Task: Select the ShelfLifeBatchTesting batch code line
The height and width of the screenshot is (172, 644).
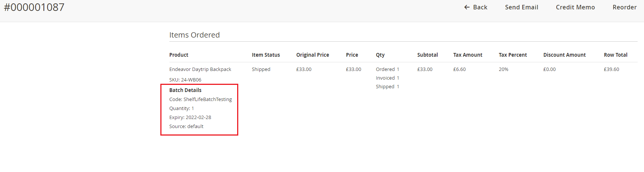Action: [200, 100]
